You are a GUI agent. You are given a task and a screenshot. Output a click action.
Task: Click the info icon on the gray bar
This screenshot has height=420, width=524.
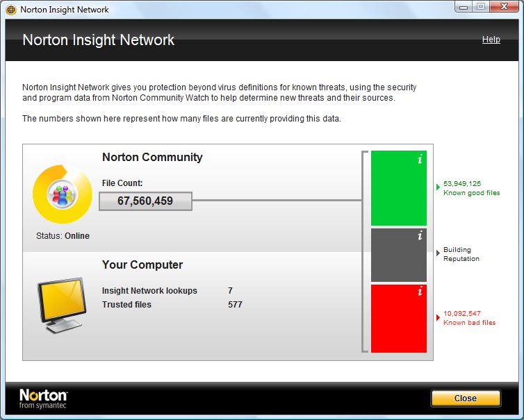(420, 235)
